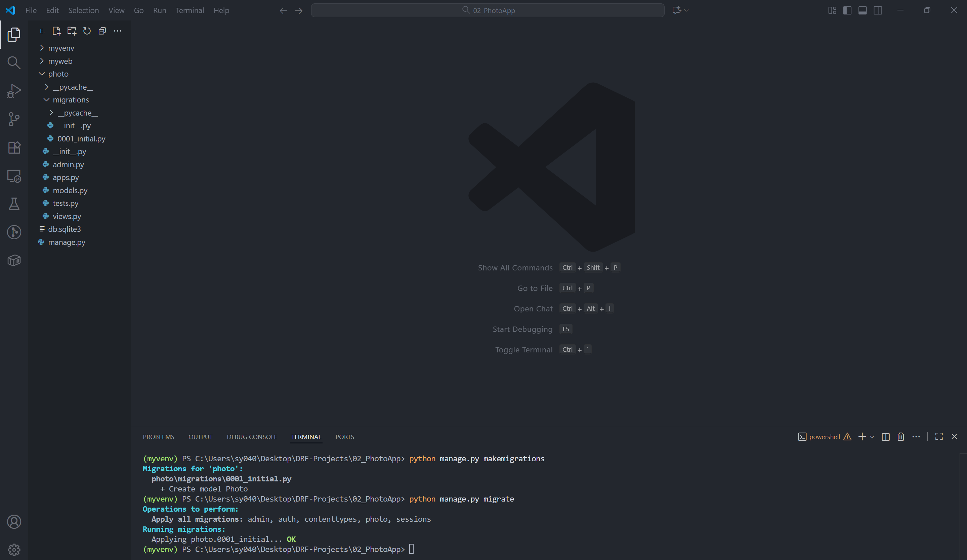This screenshot has height=560, width=967.
Task: Open the Testing flask icon view
Action: (x=14, y=204)
